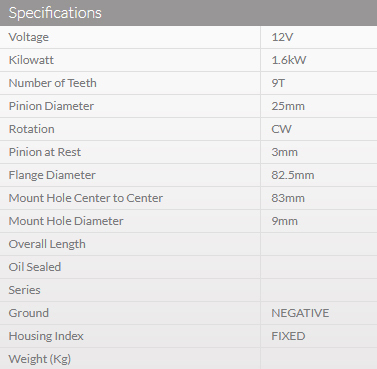Click the empty Overall Length value cell
Screen dimensions: 377x369
[x=319, y=244]
